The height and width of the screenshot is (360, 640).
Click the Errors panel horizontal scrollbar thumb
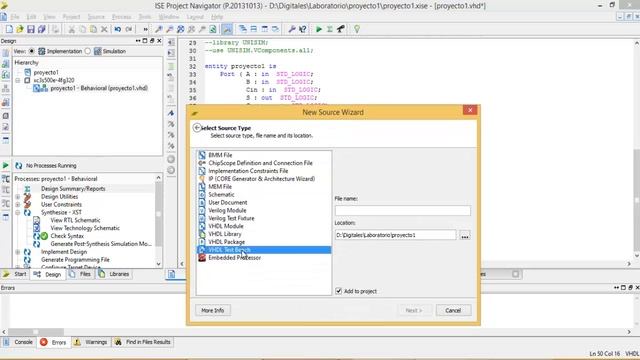click(36, 332)
